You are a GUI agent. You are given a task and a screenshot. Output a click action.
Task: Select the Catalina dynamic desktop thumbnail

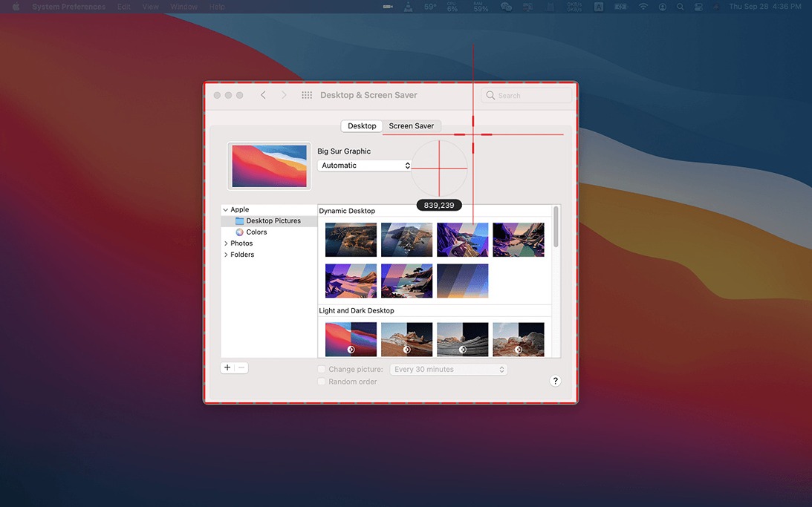tap(406, 239)
